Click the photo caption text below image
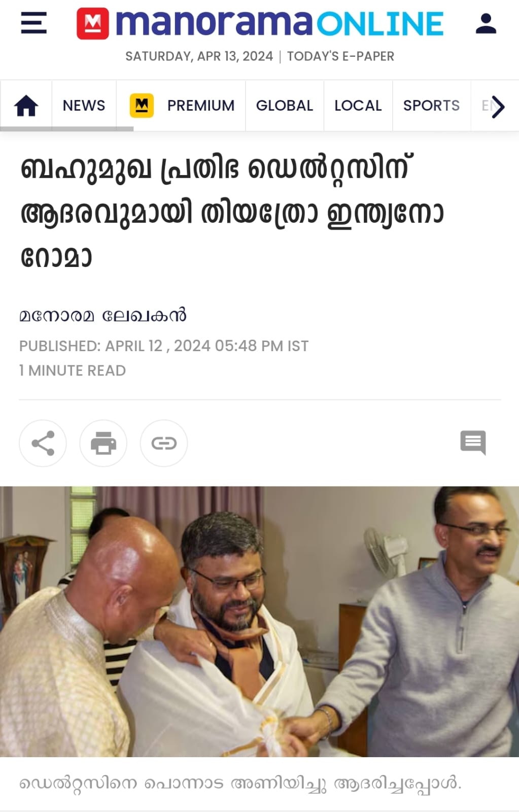The height and width of the screenshot is (812, 519). point(240,783)
